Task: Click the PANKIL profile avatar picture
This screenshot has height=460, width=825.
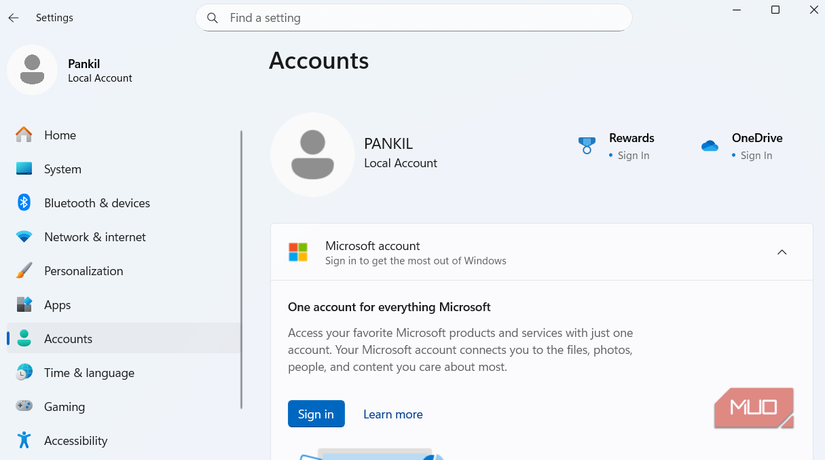Action: point(312,154)
